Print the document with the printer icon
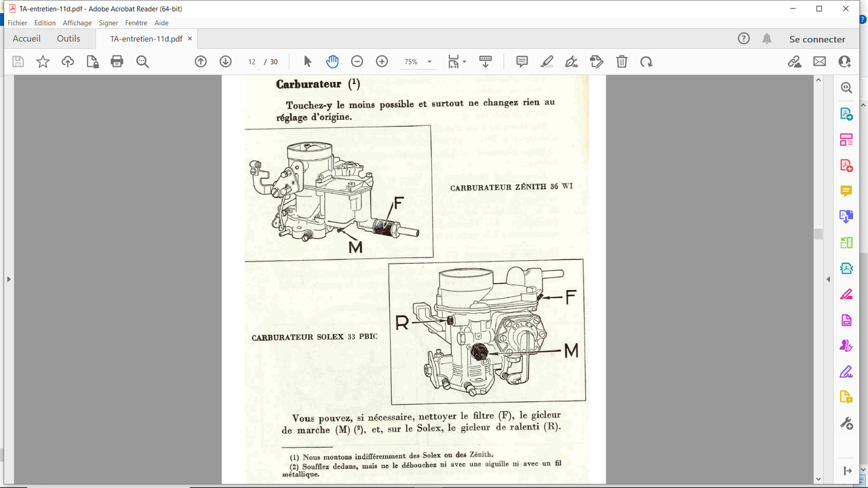This screenshot has width=868, height=488. pyautogui.click(x=117, y=62)
